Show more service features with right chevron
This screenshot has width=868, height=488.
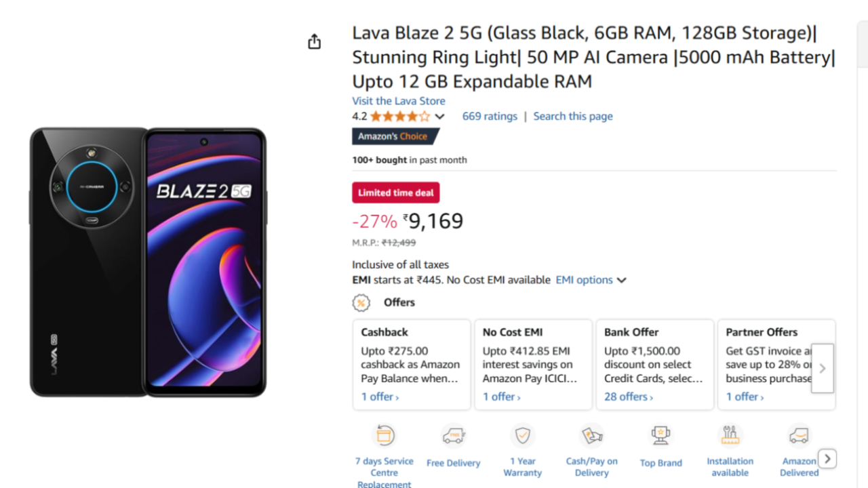(x=827, y=459)
